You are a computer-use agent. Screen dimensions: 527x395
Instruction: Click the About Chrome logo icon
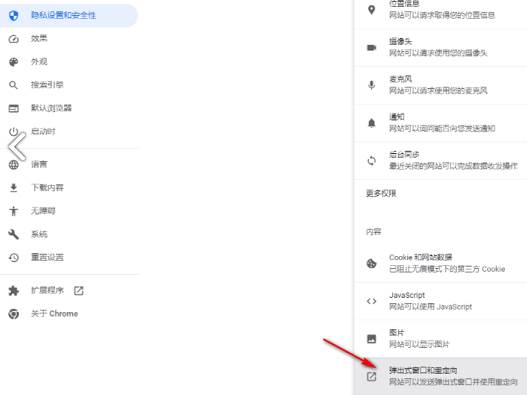pos(13,314)
